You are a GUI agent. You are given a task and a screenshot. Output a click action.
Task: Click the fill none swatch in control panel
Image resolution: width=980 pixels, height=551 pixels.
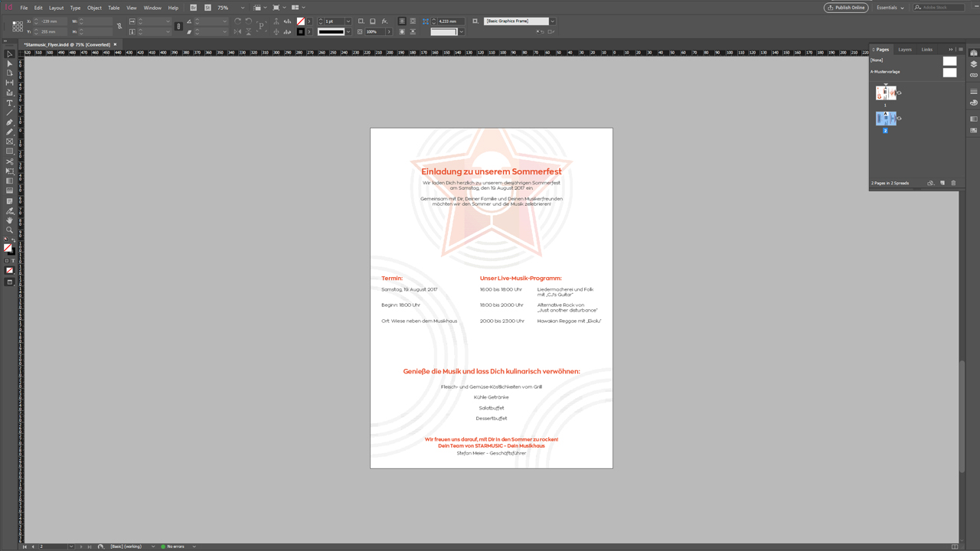[x=300, y=21]
